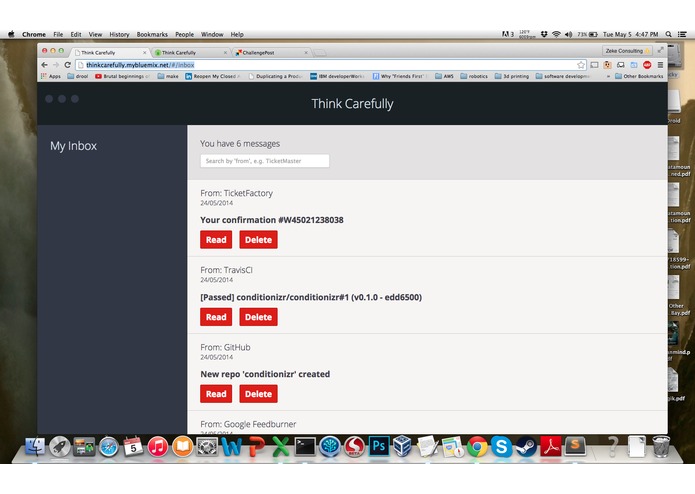Open Microsoft Word from the Dock
This screenshot has width=695, height=494.
coord(231,447)
